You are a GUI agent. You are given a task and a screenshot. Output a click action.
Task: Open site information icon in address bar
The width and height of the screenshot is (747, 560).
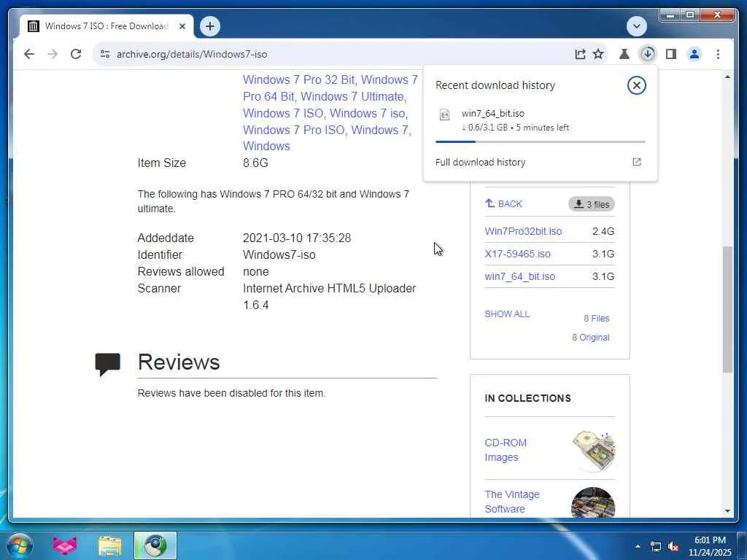[x=105, y=54]
